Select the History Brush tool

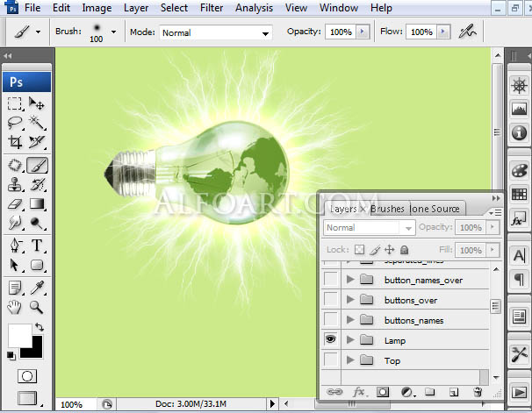click(37, 185)
